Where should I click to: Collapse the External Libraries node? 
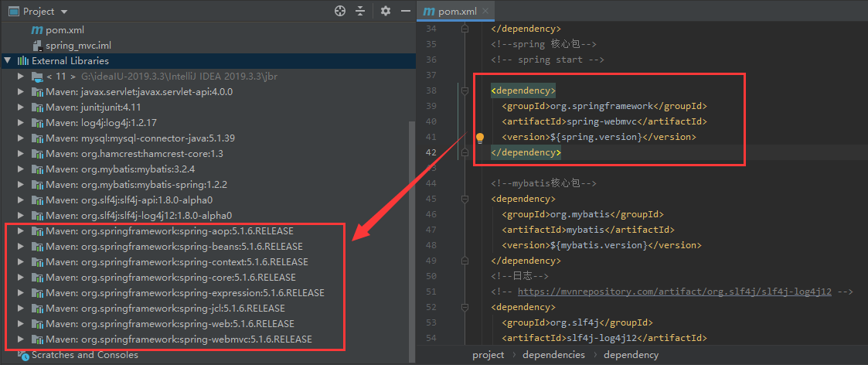(7, 61)
